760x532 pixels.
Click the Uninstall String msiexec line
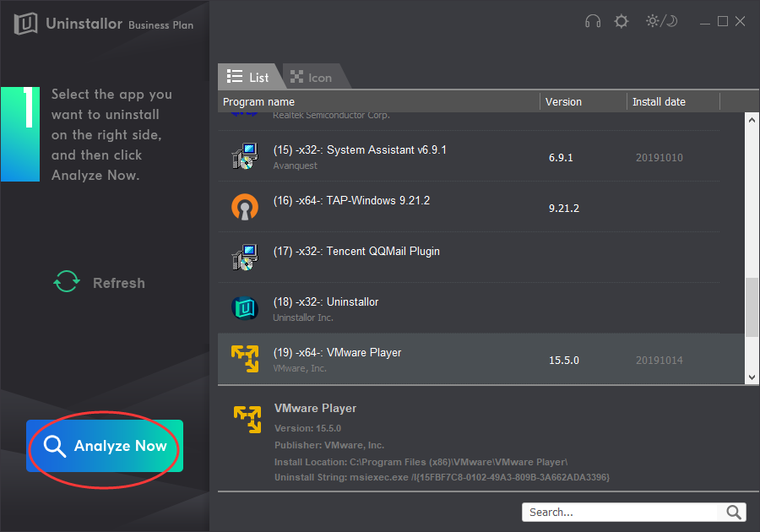pyautogui.click(x=442, y=477)
